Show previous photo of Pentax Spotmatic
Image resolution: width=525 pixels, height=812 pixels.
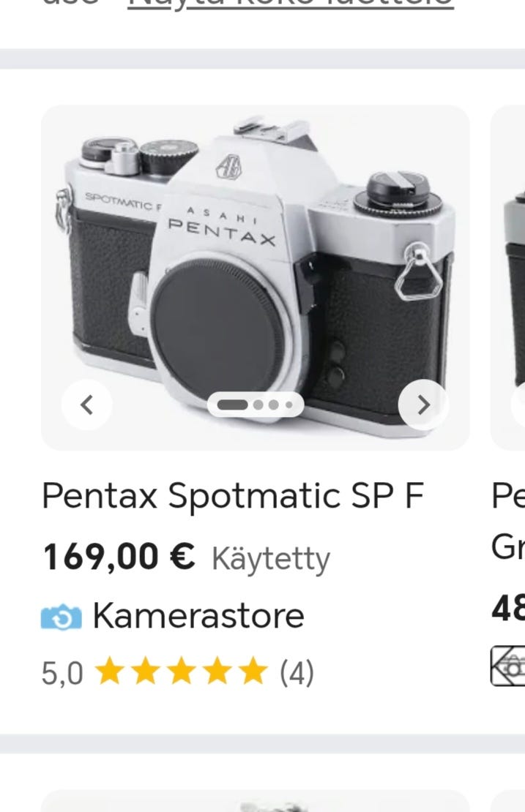coord(86,404)
